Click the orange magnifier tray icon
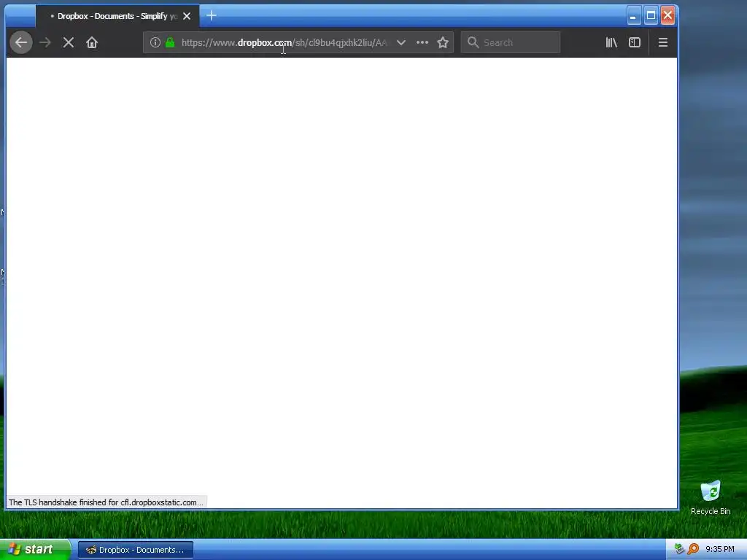Image resolution: width=747 pixels, height=560 pixels. pos(693,549)
